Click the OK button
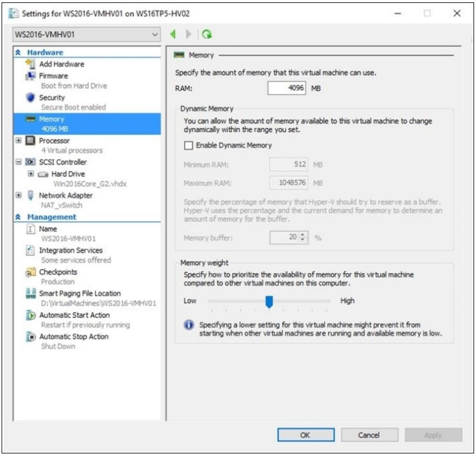The height and width of the screenshot is (455, 476). click(x=306, y=435)
